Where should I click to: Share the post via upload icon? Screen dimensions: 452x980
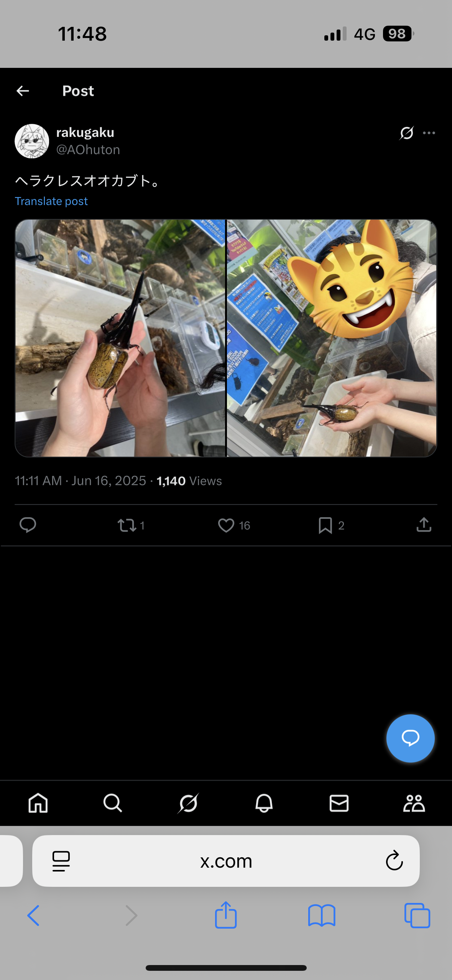click(424, 525)
